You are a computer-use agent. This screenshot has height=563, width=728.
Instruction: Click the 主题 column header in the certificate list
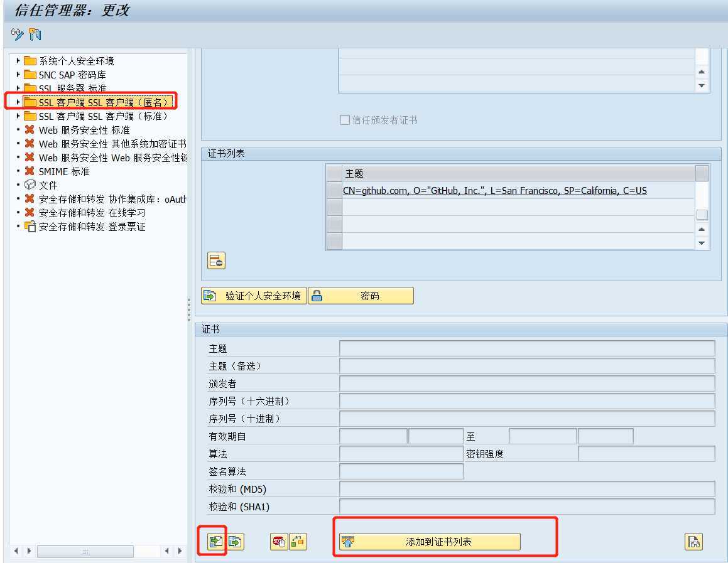tap(518, 173)
